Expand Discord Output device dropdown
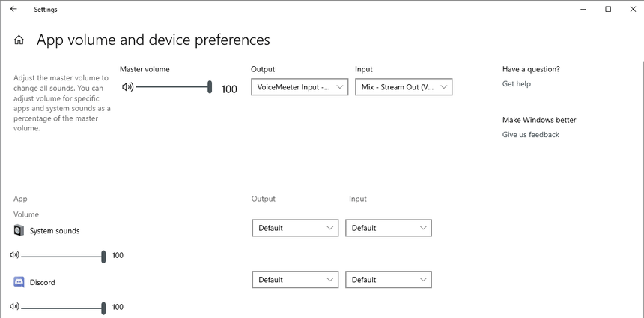644x318 pixels. point(295,280)
